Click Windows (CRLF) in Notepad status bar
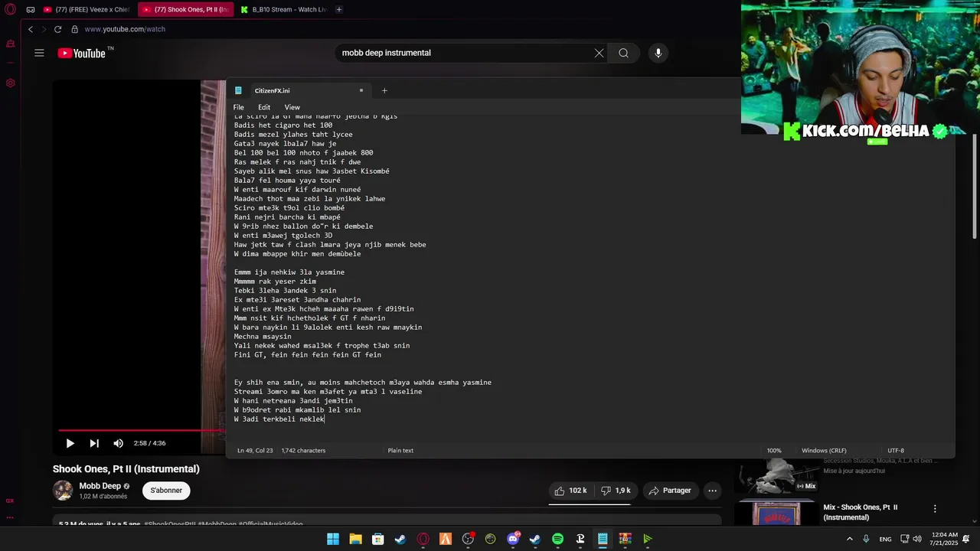Viewport: 980px width, 551px height. tap(824, 451)
